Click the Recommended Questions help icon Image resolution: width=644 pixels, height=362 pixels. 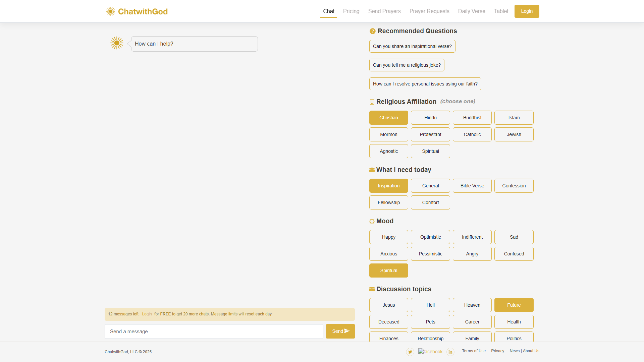click(x=372, y=31)
